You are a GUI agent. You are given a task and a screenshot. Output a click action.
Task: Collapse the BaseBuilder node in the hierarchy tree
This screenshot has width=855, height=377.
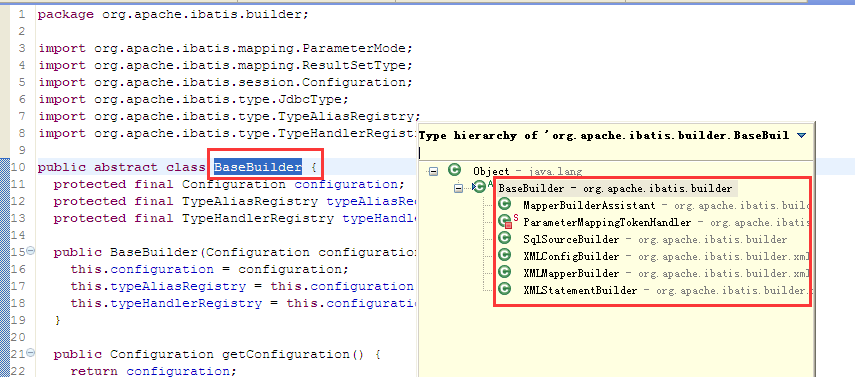click(x=459, y=188)
